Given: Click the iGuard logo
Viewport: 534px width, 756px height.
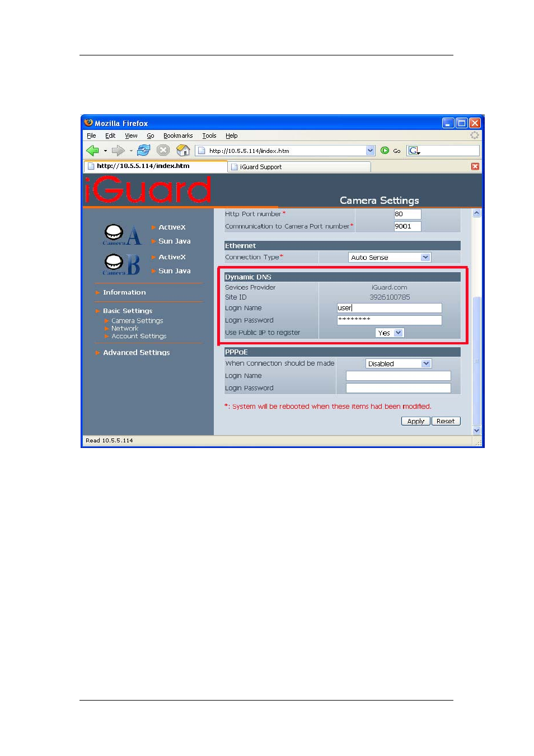Looking at the screenshot, I should [148, 190].
